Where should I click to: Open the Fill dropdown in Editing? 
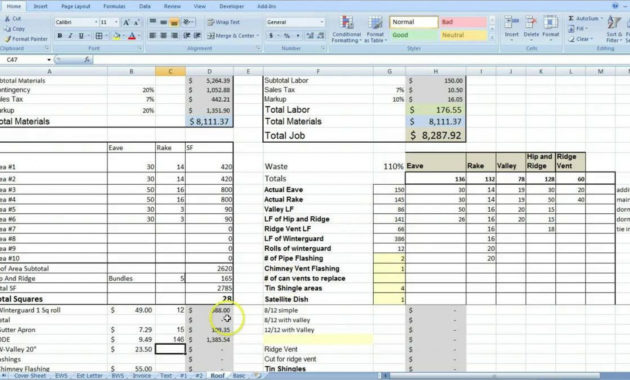pyautogui.click(x=577, y=29)
